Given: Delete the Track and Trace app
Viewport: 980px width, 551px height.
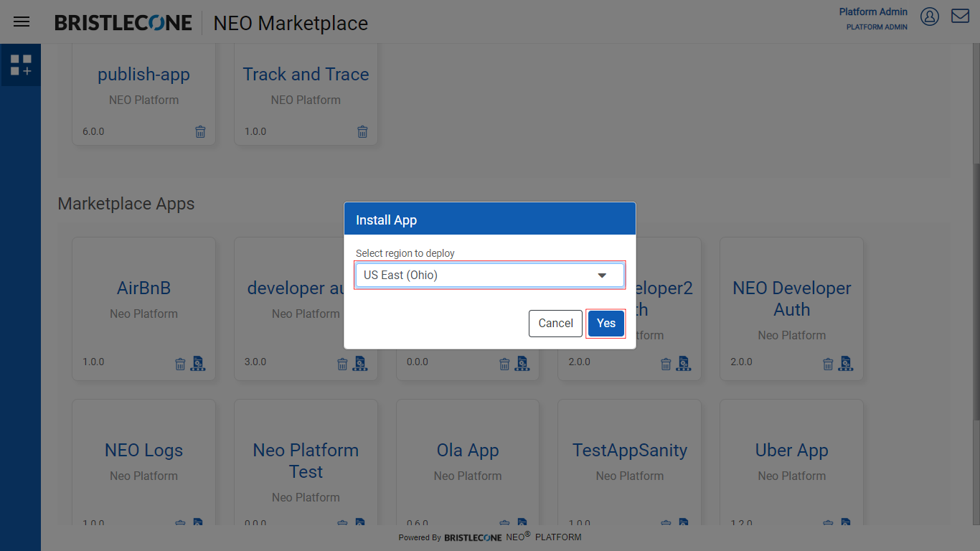Looking at the screenshot, I should 362,131.
